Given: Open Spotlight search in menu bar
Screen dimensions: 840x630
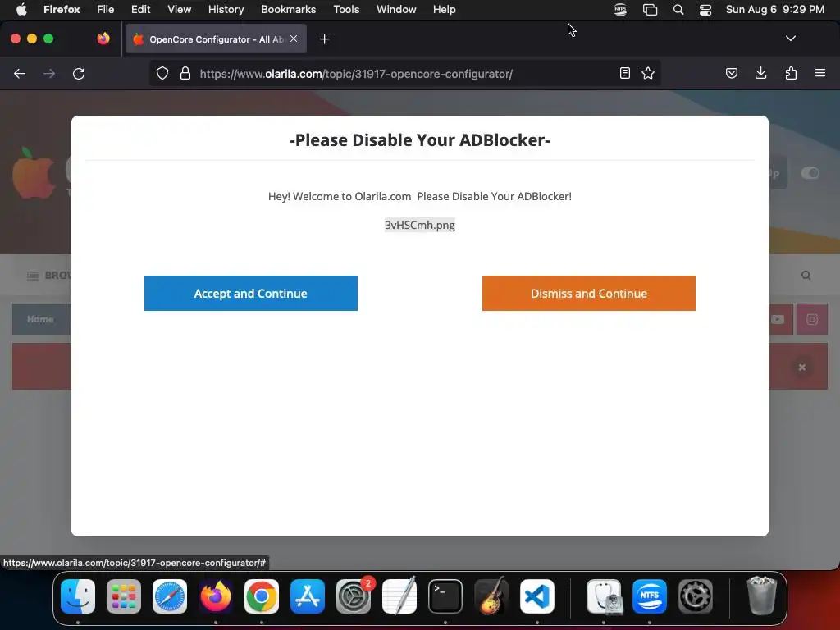Looking at the screenshot, I should coord(678,9).
